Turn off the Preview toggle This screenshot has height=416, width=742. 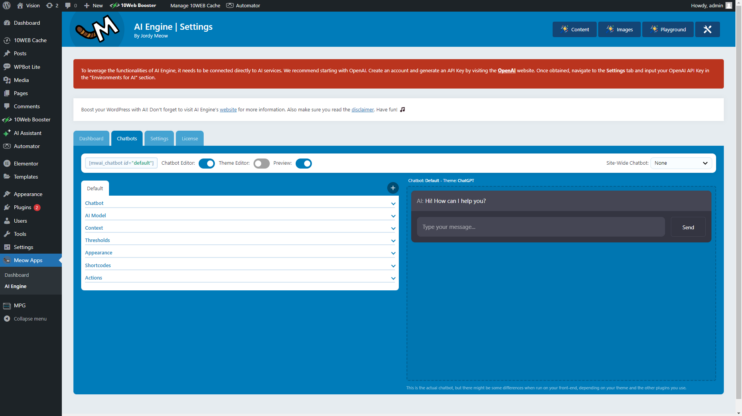click(x=304, y=163)
